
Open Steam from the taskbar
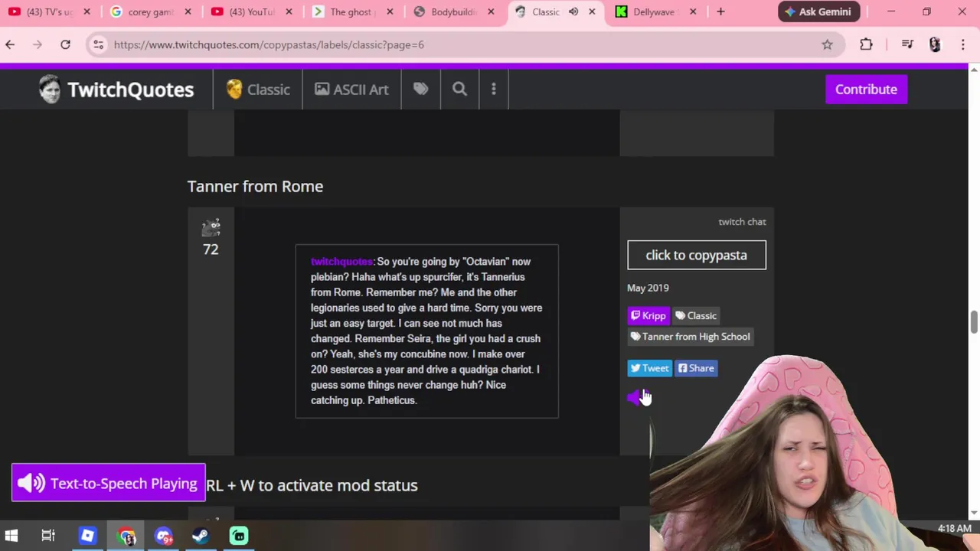201,536
